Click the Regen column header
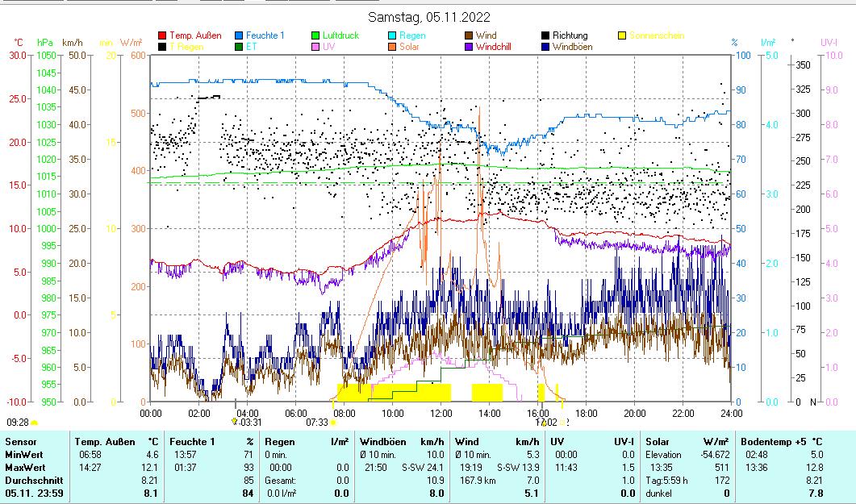Image resolution: width=856 pixels, height=504 pixels. 280,442
